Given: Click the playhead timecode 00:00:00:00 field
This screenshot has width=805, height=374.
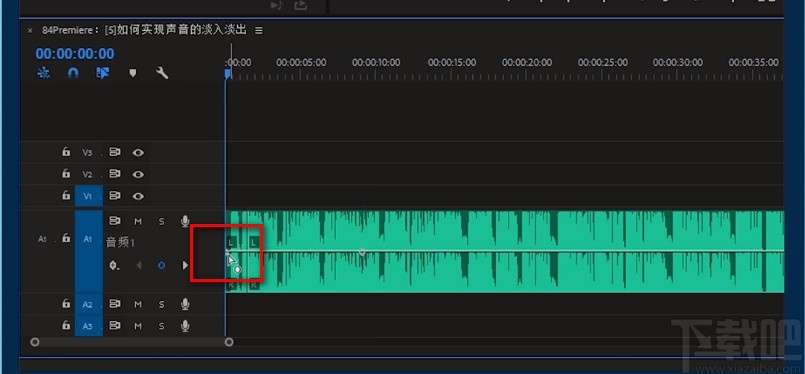Looking at the screenshot, I should 75,53.
